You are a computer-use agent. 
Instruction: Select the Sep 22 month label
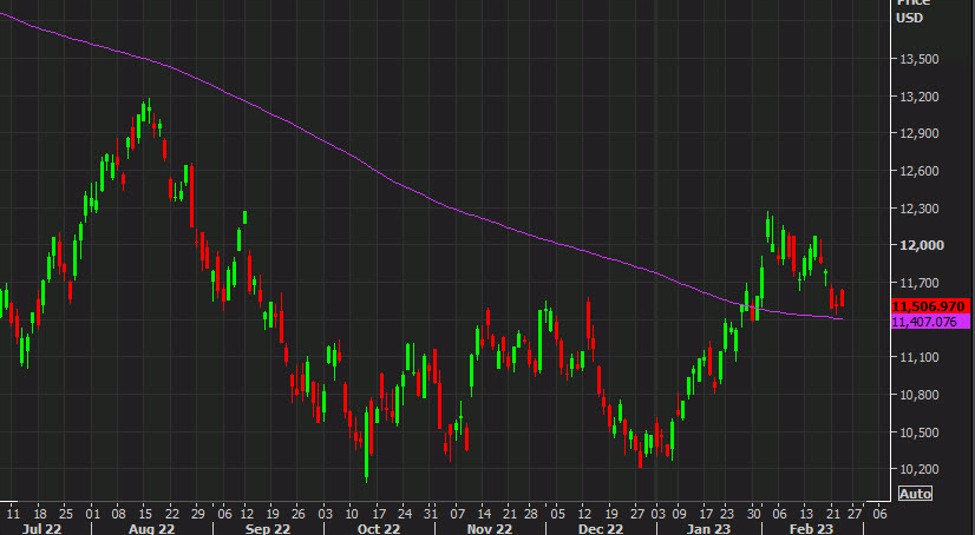(267, 529)
